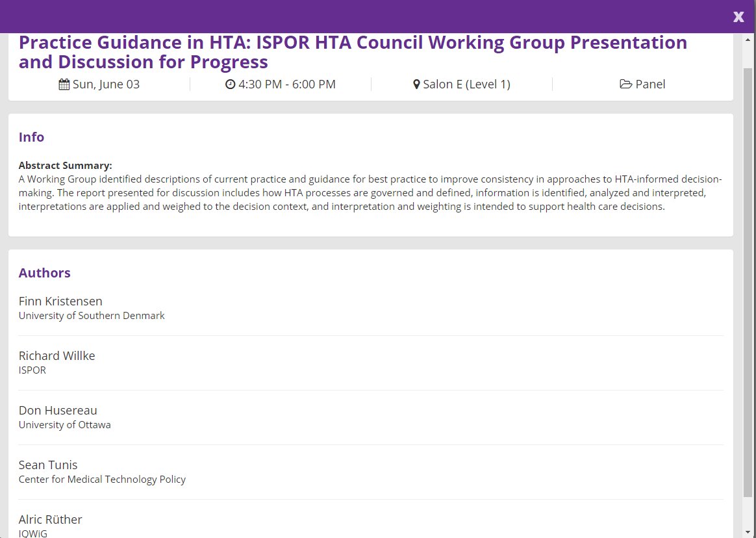Click the vertical scrollbar thumb

click(748, 282)
